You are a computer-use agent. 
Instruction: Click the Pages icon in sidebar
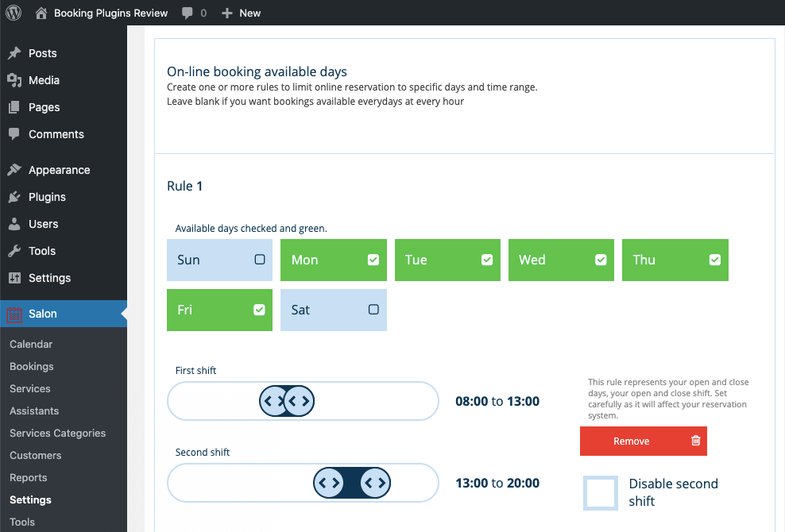14,107
